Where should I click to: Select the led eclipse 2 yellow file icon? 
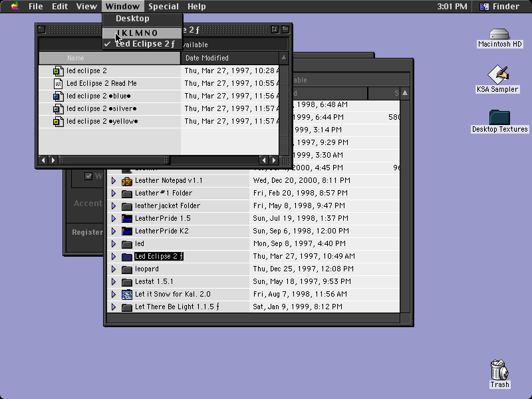pos(58,121)
